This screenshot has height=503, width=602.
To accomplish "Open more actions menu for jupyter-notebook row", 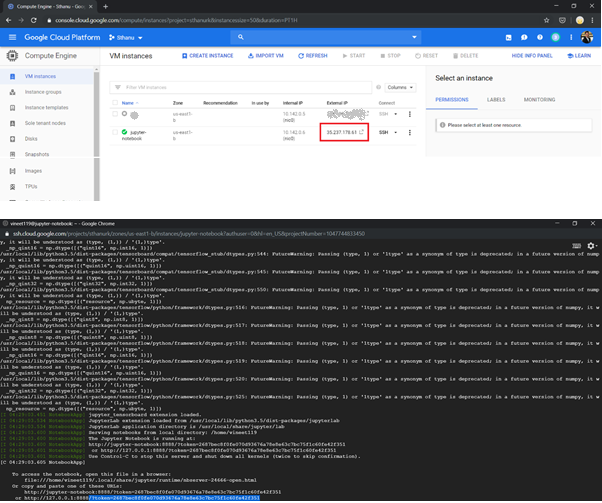I will 410,132.
